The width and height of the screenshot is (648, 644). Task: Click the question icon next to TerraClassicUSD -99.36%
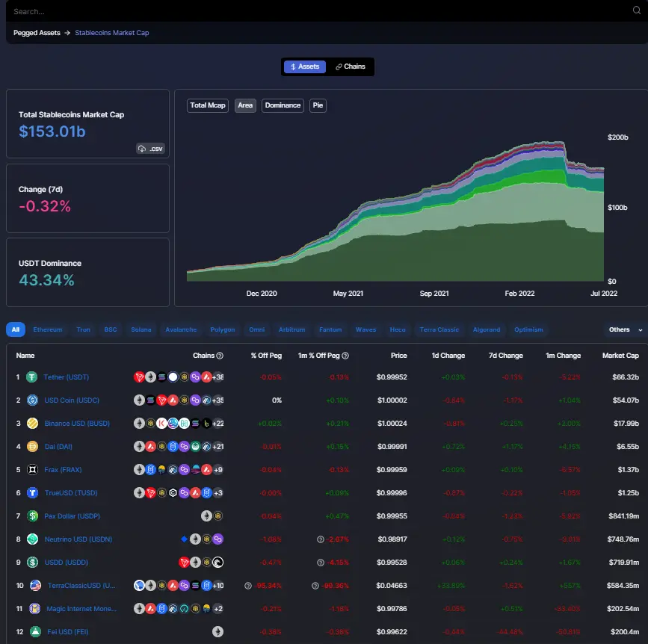tap(315, 586)
